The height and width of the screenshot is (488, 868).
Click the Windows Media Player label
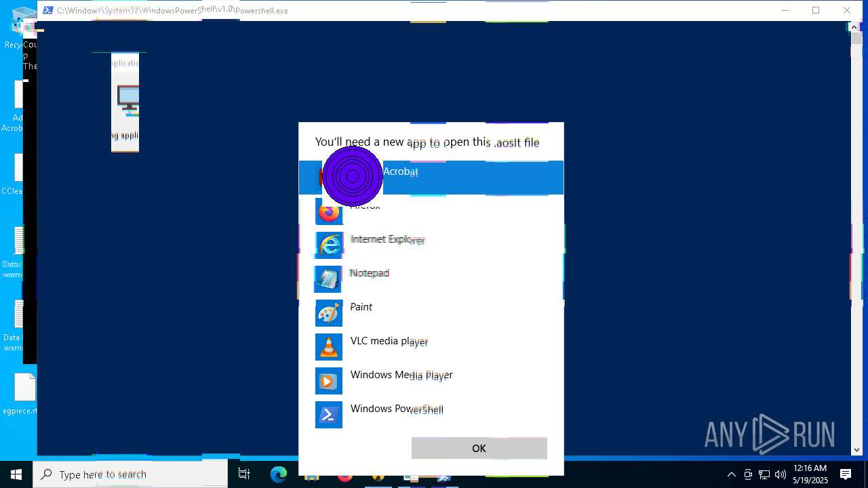click(x=401, y=375)
